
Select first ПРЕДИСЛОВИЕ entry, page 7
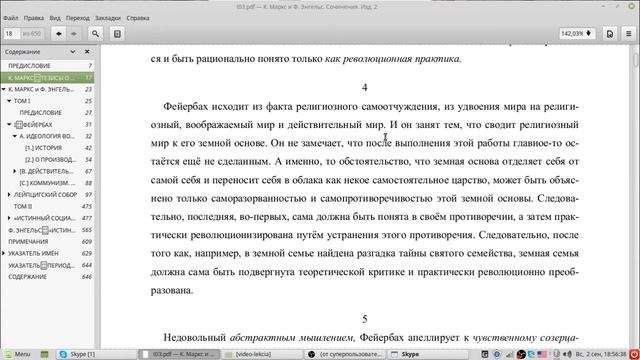(47, 66)
